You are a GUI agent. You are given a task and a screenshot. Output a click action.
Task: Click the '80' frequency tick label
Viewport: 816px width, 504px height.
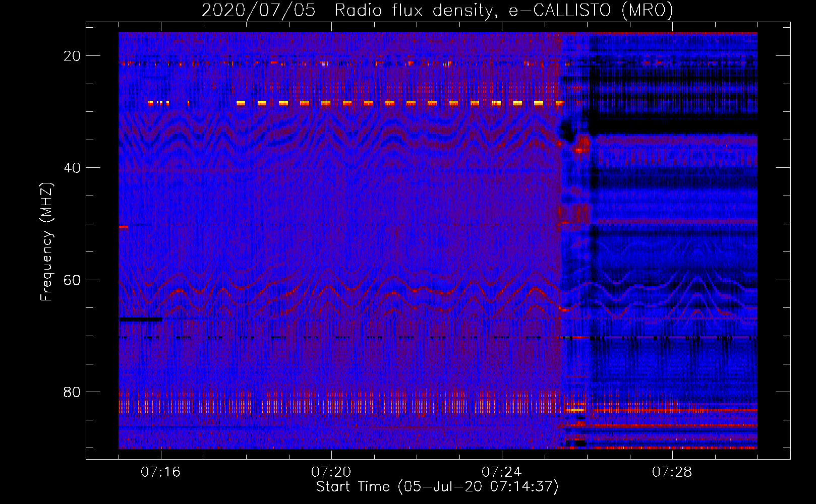tap(73, 392)
